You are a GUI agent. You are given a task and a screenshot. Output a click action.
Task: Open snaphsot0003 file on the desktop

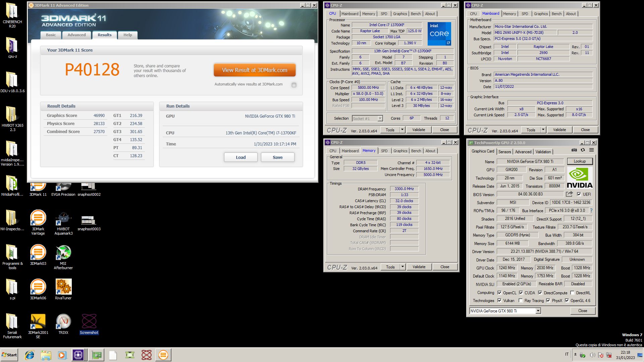[x=89, y=223]
